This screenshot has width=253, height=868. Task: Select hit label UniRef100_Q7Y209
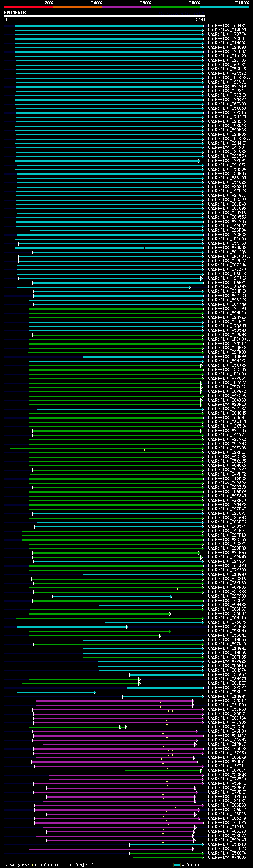pyautogui.click(x=227, y=570)
